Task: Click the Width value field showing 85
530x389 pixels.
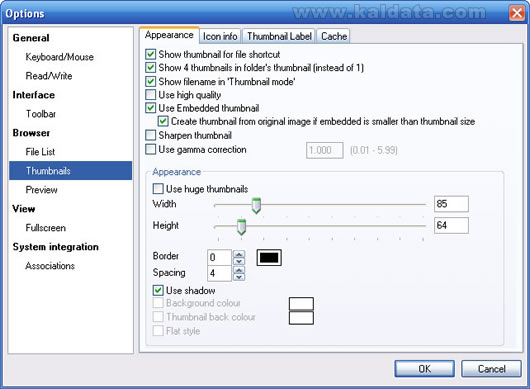Action: click(451, 204)
